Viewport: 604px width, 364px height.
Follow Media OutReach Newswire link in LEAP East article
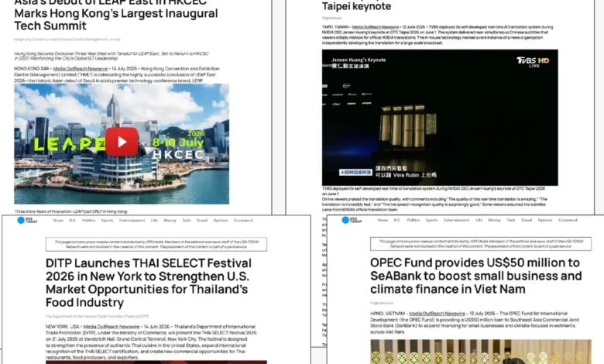80,69
